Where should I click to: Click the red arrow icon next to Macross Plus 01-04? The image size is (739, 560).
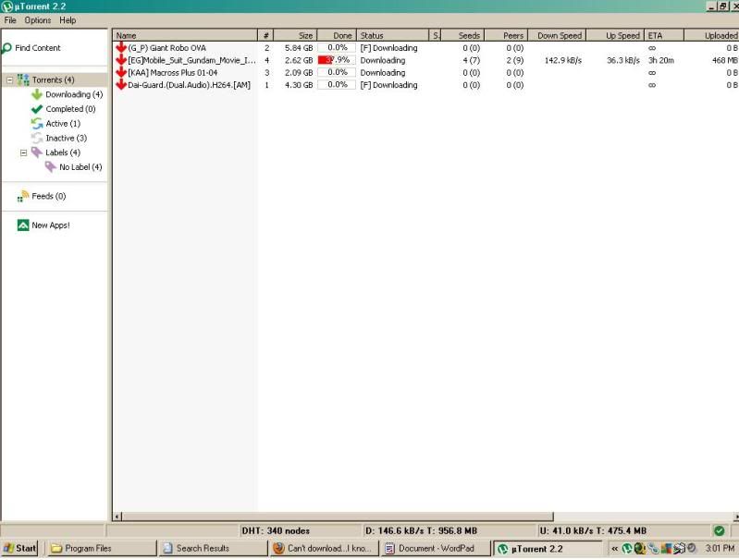point(121,72)
